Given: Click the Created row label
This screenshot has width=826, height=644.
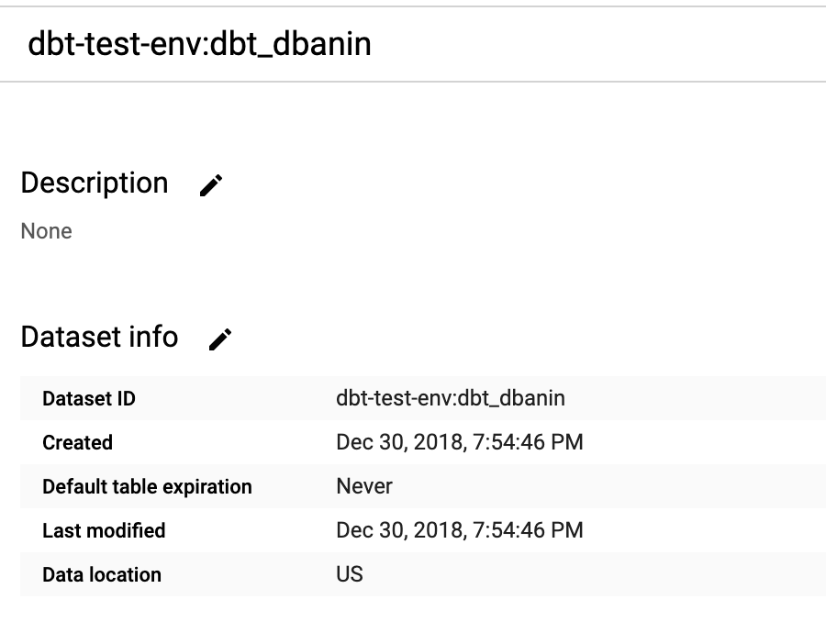Looking at the screenshot, I should 77,442.
